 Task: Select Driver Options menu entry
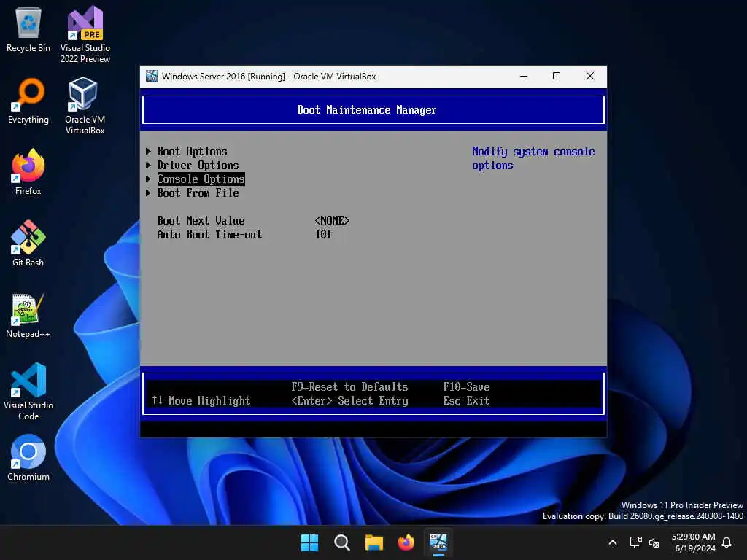198,166
